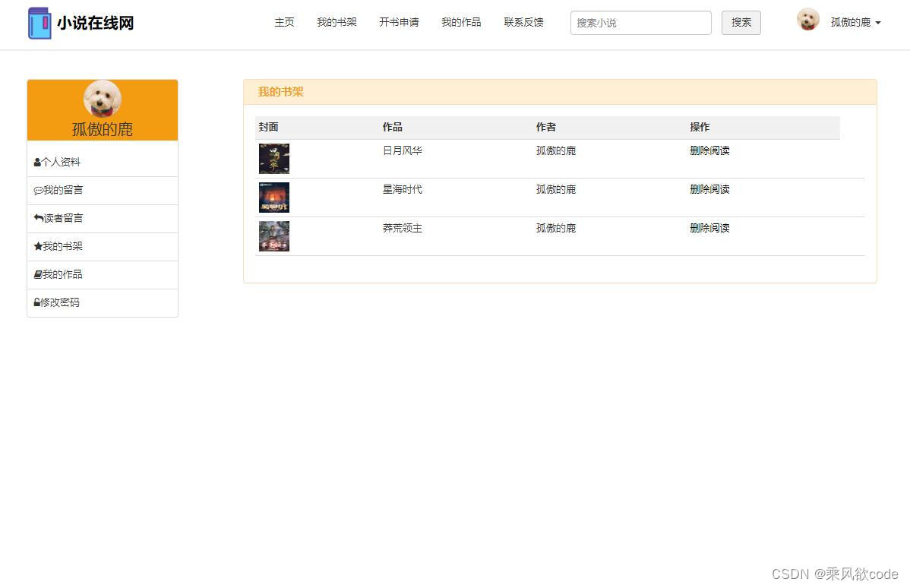Open 我的书架 in the top navigation
This screenshot has width=910, height=588.
click(x=337, y=22)
